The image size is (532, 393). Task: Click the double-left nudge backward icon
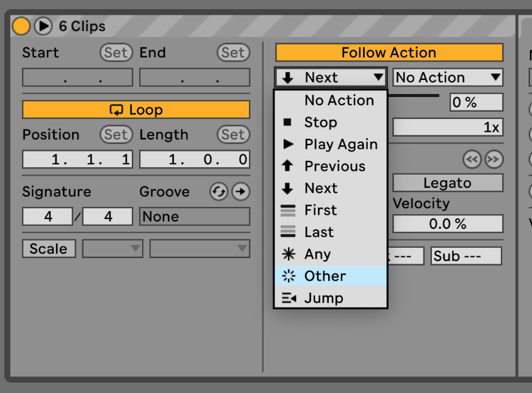click(x=472, y=159)
